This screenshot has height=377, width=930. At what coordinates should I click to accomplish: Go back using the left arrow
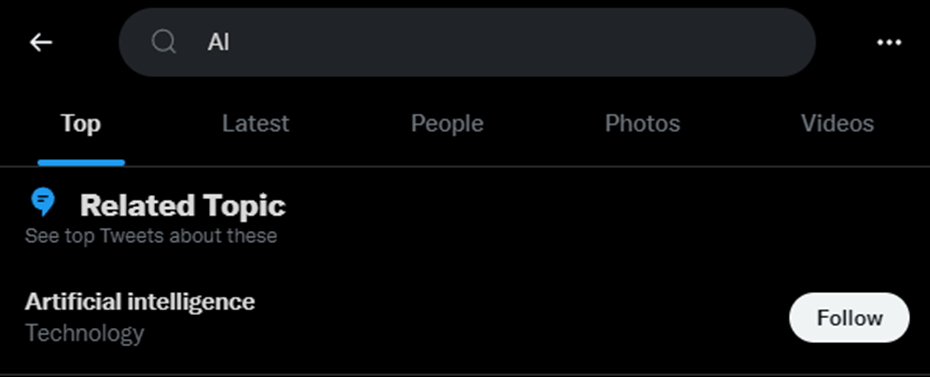41,42
